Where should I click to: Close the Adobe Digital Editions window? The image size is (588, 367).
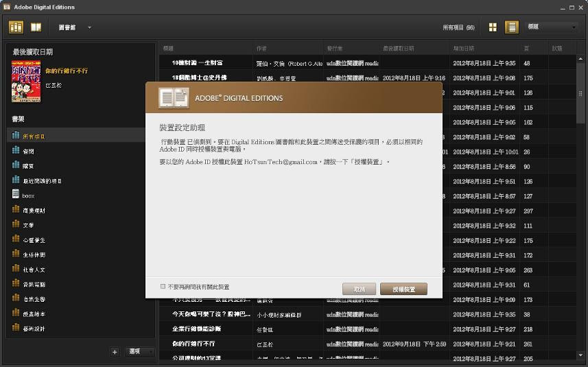tap(580, 8)
